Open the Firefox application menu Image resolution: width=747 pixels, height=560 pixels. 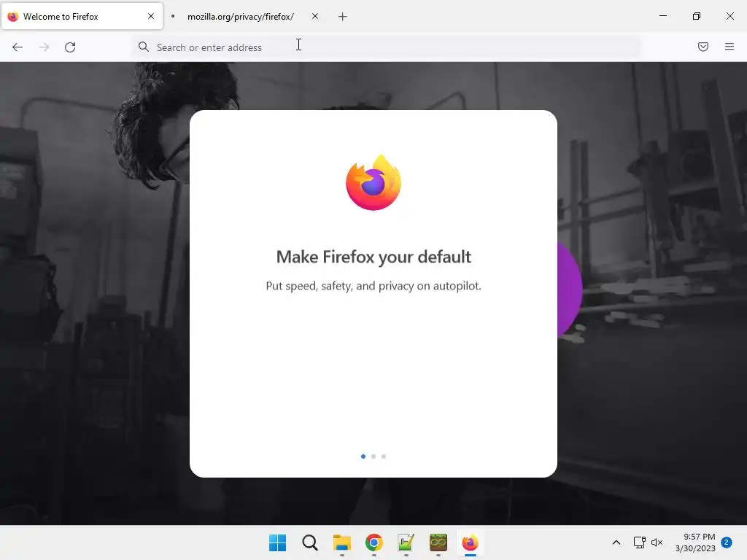729,47
